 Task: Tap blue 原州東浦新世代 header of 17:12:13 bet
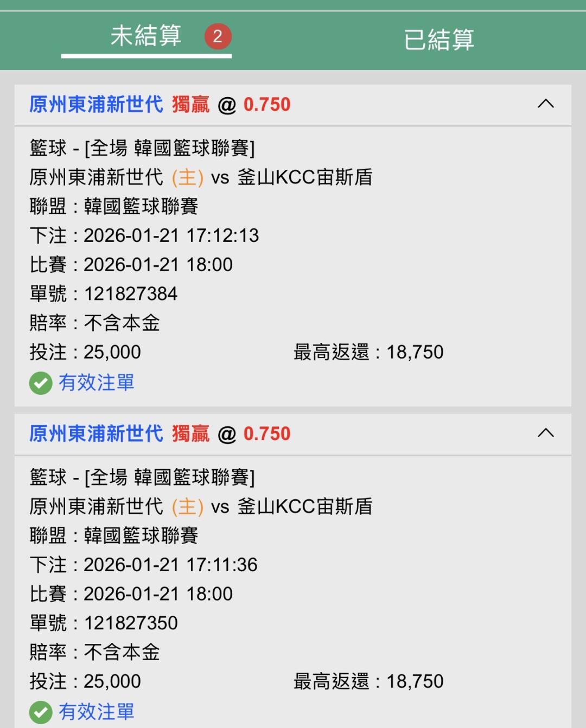(x=96, y=104)
